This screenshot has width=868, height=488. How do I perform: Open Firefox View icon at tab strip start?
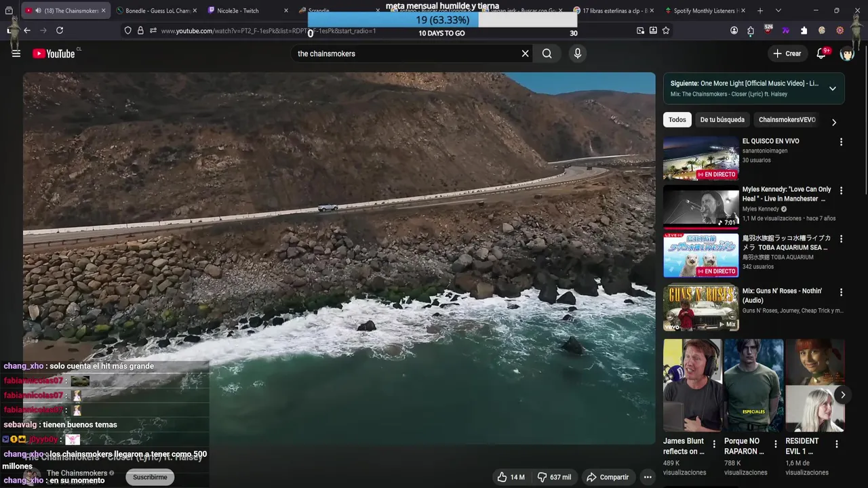tap(9, 11)
